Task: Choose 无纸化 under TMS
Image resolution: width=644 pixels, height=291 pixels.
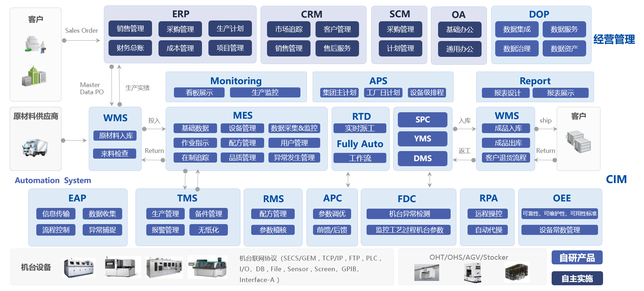Action: (x=208, y=230)
